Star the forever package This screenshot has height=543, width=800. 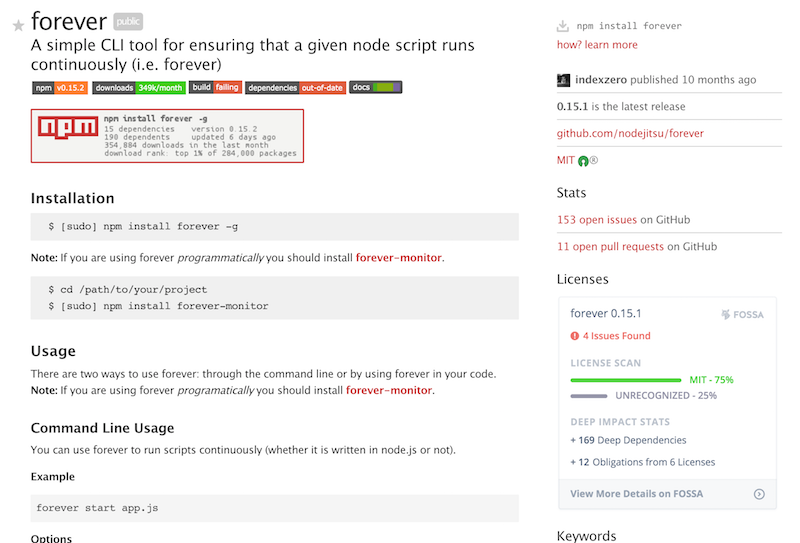tap(18, 25)
